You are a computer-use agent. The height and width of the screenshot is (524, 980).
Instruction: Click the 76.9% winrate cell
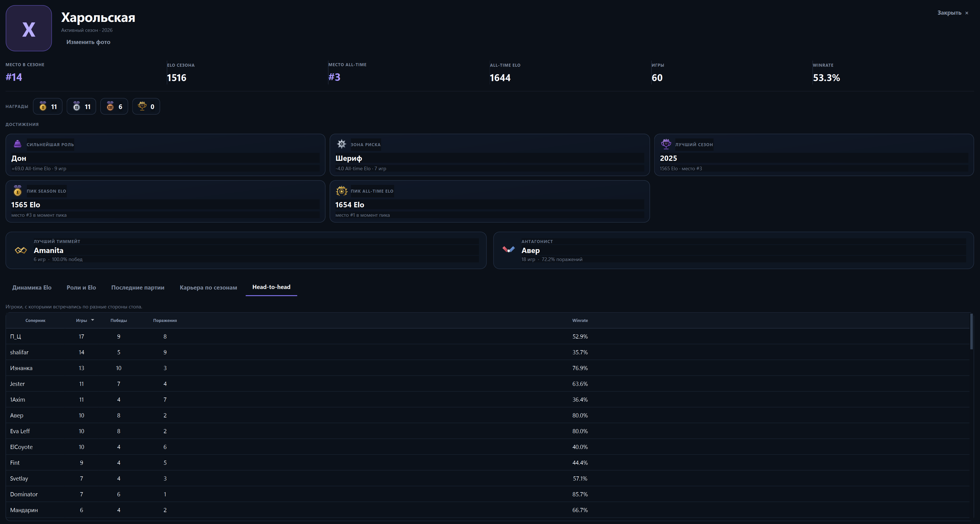point(580,368)
